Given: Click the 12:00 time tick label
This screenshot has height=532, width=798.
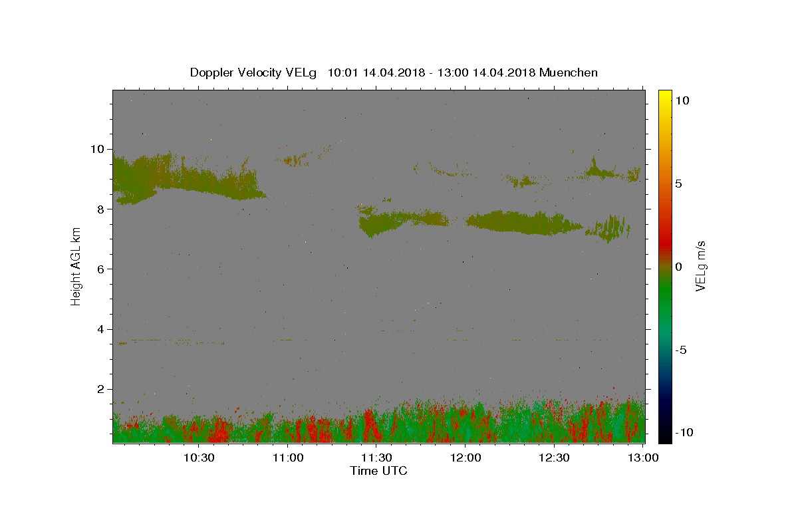Looking at the screenshot, I should [x=465, y=458].
